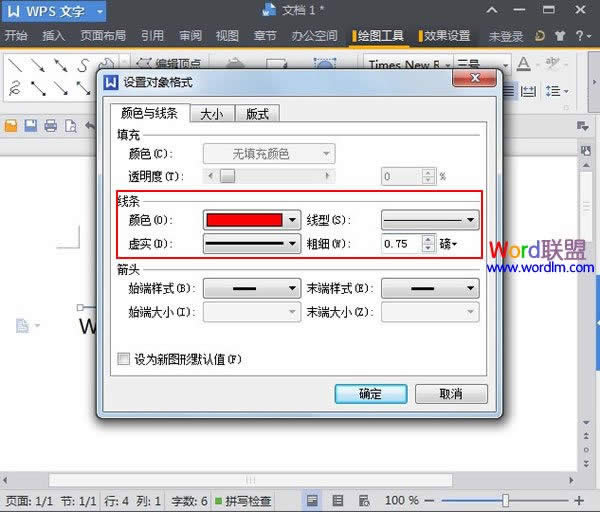Screen dimensions: 600x512
Task: Close the 设置对象格式 dialog
Action: tap(475, 78)
